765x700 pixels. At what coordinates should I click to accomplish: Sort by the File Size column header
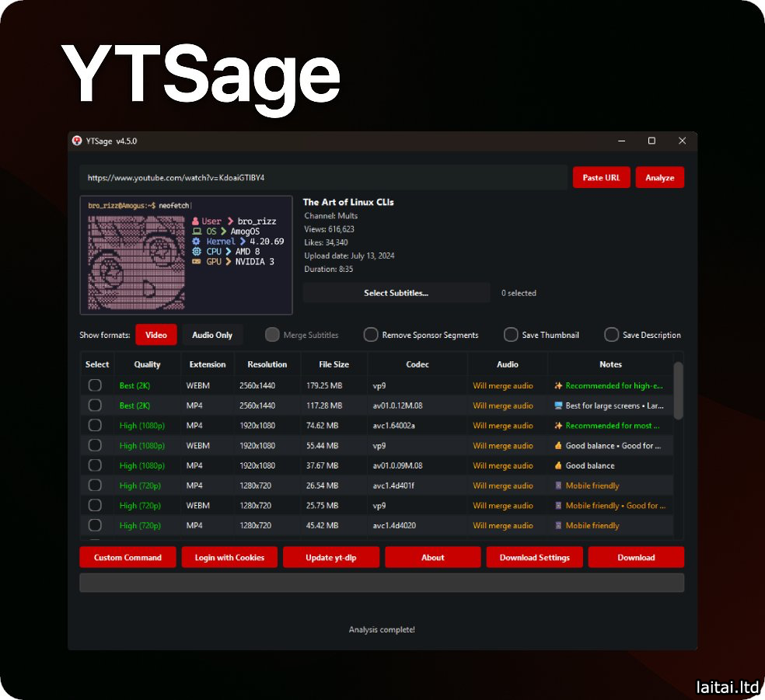coord(334,364)
